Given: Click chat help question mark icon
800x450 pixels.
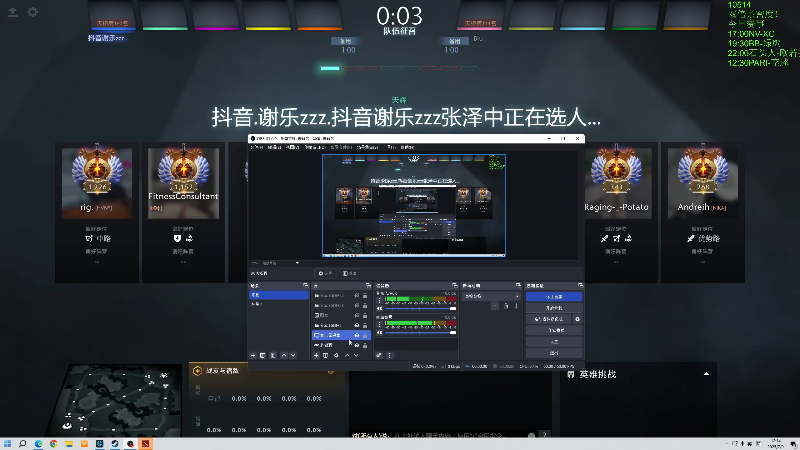Looking at the screenshot, I should tap(544, 434).
